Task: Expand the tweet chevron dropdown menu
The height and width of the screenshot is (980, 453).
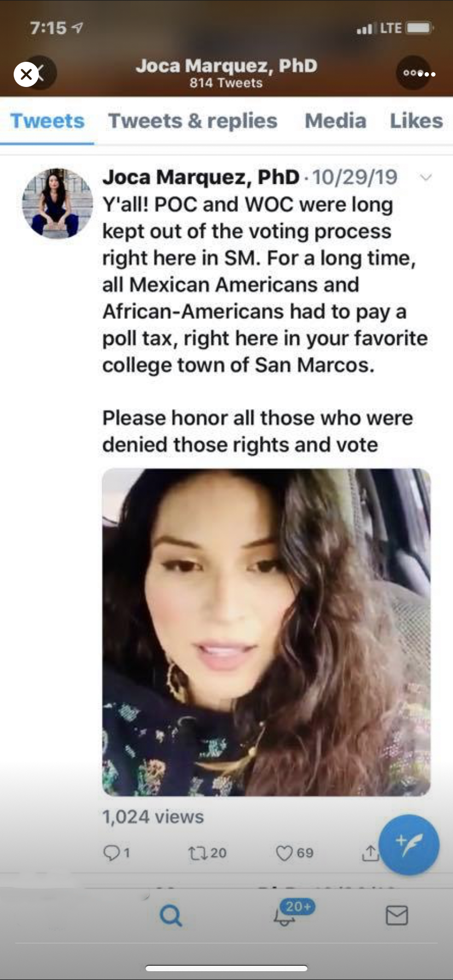Action: click(425, 177)
